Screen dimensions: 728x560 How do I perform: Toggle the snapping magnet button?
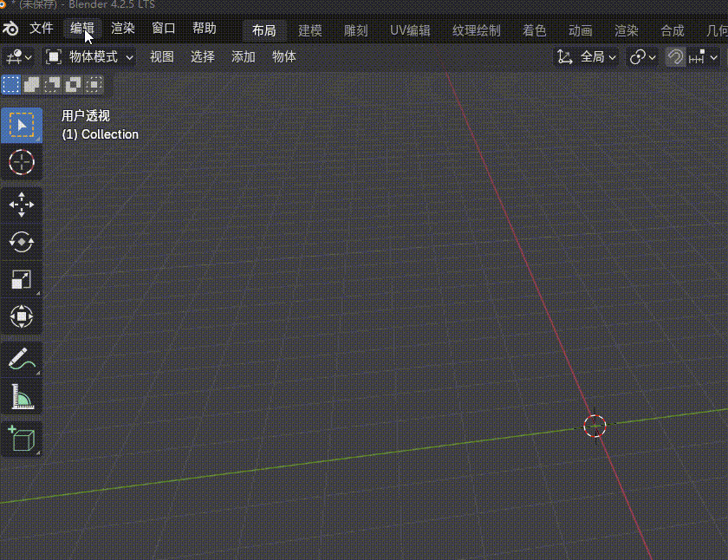(675, 57)
